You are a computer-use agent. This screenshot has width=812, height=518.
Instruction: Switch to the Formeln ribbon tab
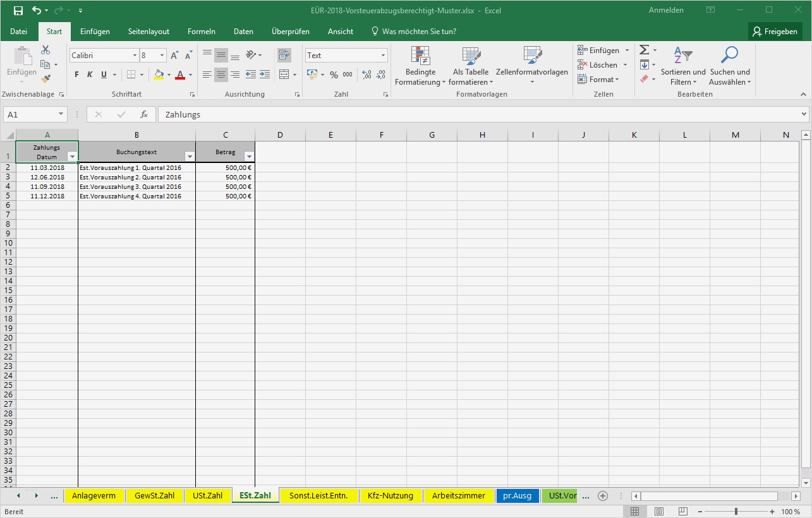coord(201,31)
